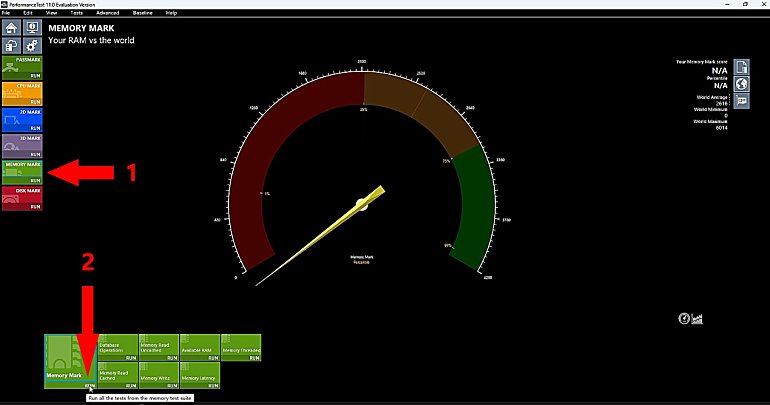This screenshot has height=405, width=770.
Task: Open the Baseline menu
Action: click(142, 13)
